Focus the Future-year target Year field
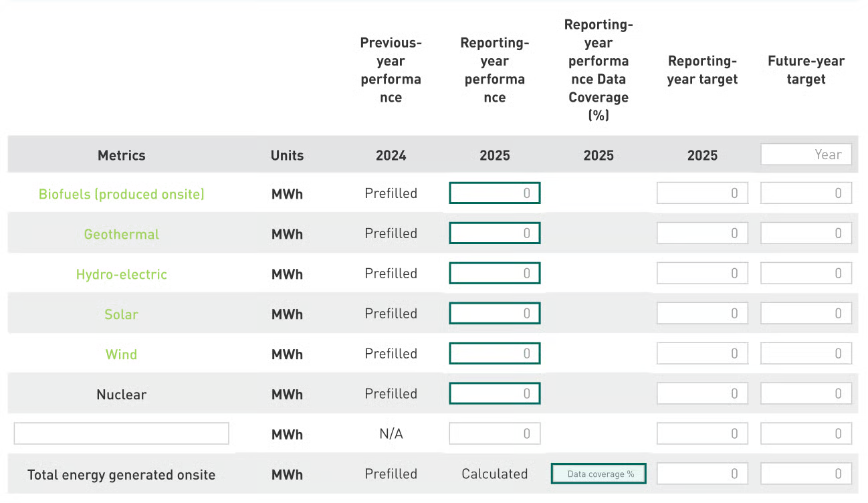 click(806, 155)
